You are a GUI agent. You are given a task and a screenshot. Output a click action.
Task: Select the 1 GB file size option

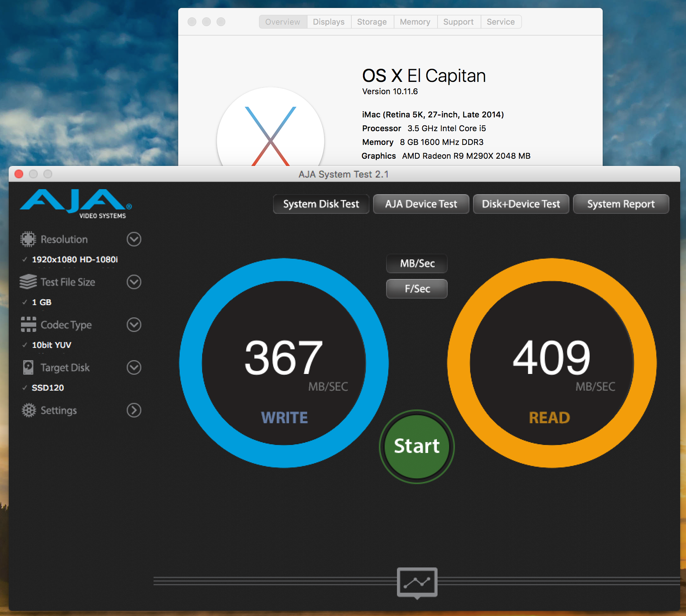[x=41, y=302]
